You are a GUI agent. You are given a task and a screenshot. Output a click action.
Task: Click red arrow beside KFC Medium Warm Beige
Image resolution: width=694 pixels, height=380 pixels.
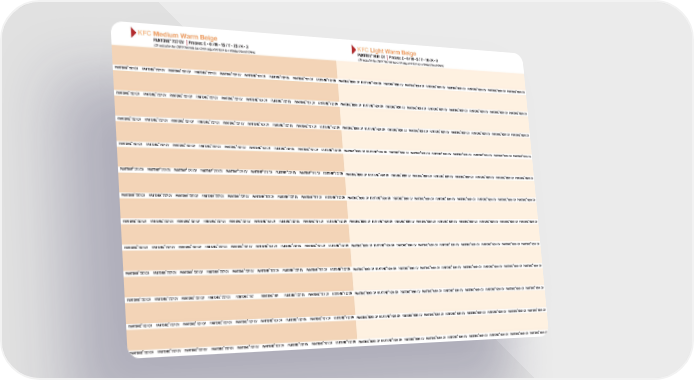click(133, 32)
